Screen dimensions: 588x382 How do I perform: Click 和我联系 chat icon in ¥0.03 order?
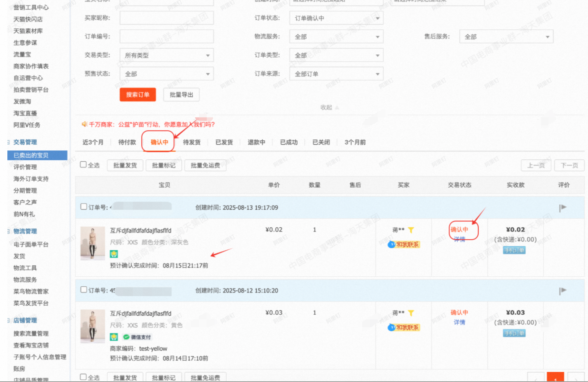404,327
